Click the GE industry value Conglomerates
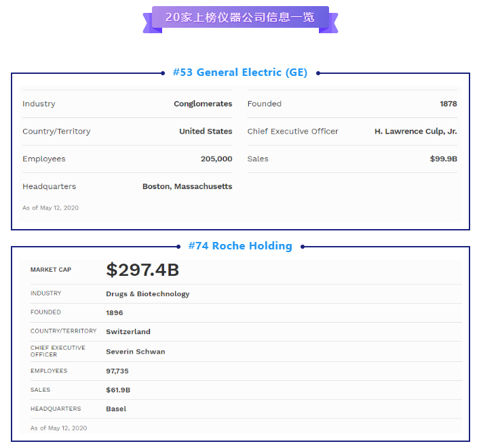479x448 pixels. point(203,104)
